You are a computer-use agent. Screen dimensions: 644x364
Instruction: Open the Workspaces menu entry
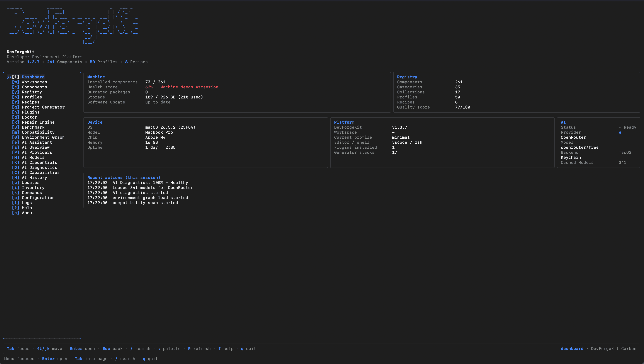(x=29, y=82)
